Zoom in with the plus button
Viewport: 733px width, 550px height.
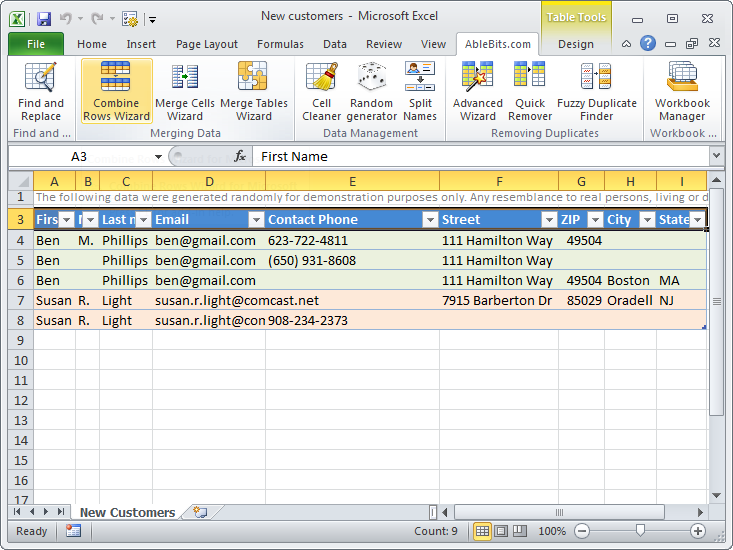click(x=697, y=531)
